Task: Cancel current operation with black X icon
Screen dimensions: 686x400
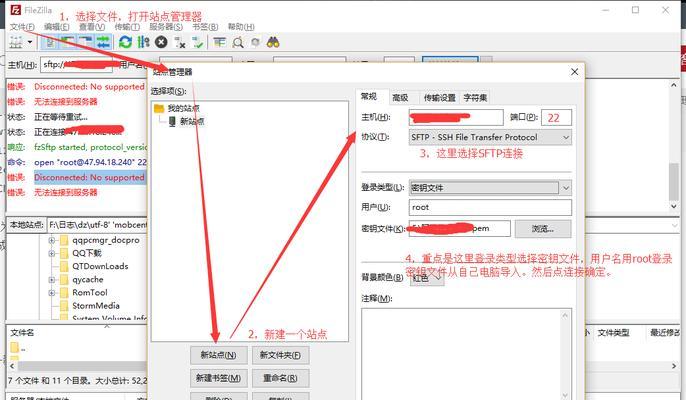Action: [x=161, y=42]
